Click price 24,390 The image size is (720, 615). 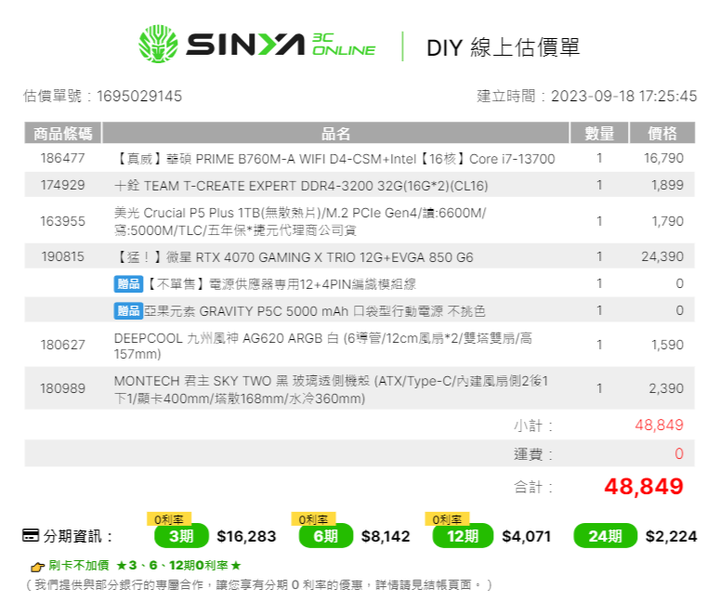pyautogui.click(x=663, y=256)
